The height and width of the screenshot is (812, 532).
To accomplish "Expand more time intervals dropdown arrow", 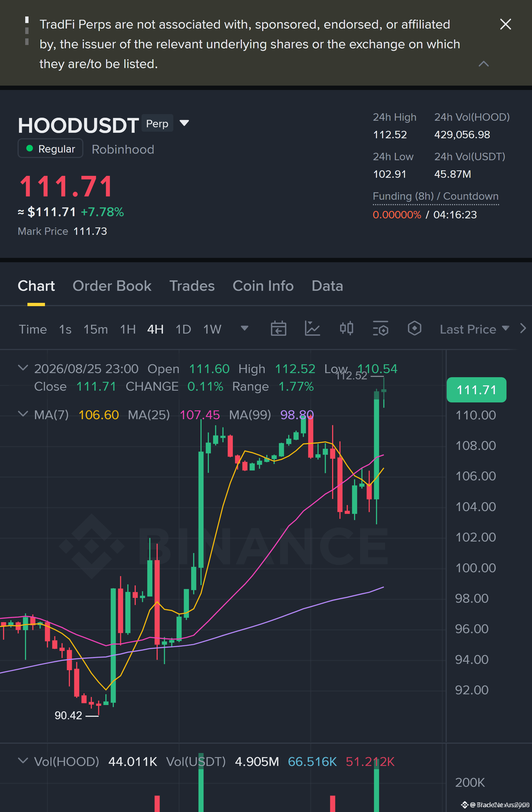I will pyautogui.click(x=245, y=328).
